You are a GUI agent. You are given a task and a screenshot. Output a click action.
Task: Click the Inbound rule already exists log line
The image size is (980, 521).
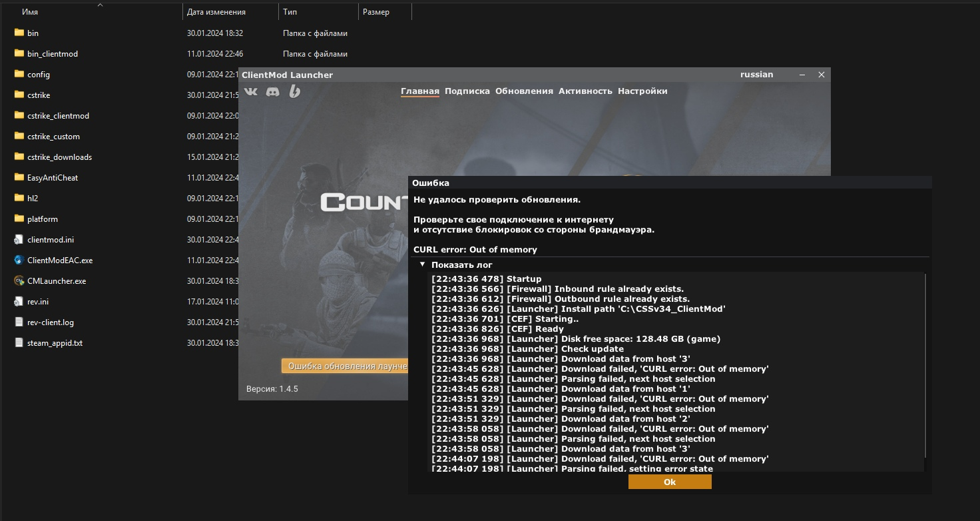pyautogui.click(x=558, y=289)
